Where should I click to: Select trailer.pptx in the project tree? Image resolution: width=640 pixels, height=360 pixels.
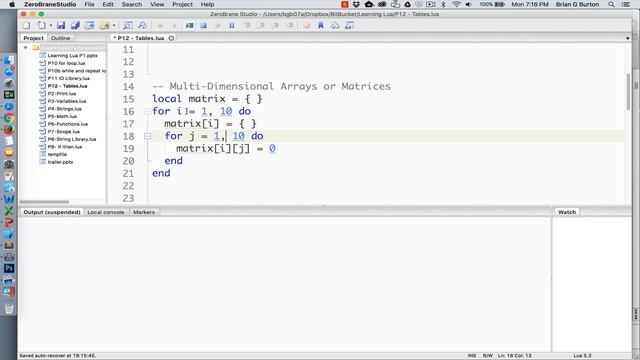pos(60,162)
